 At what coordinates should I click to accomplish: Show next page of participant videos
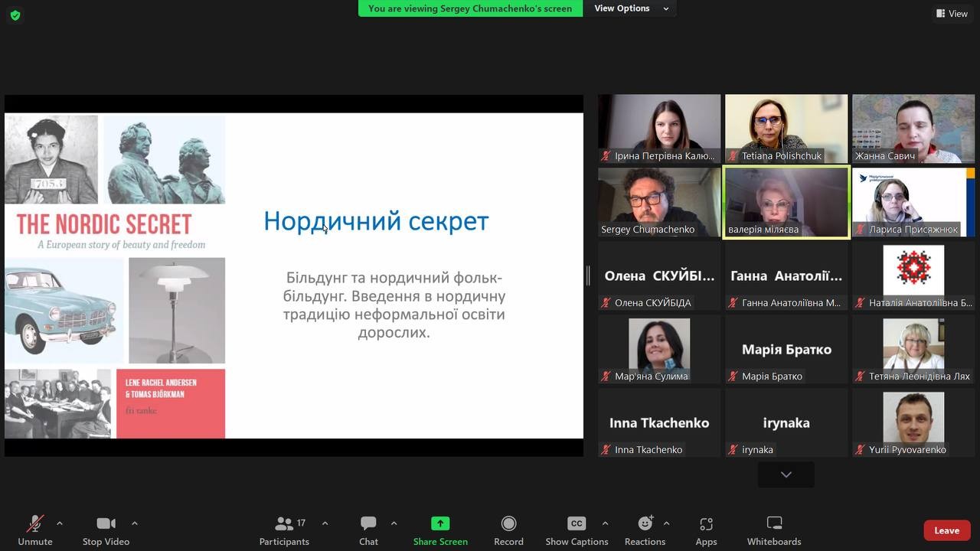tap(786, 474)
